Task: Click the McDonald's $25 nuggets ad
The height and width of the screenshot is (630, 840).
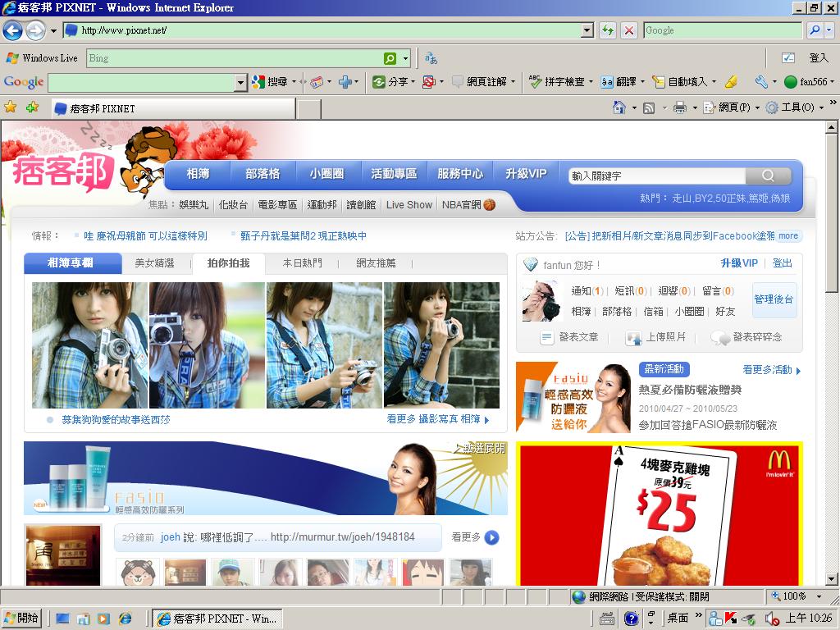Action: (660, 514)
